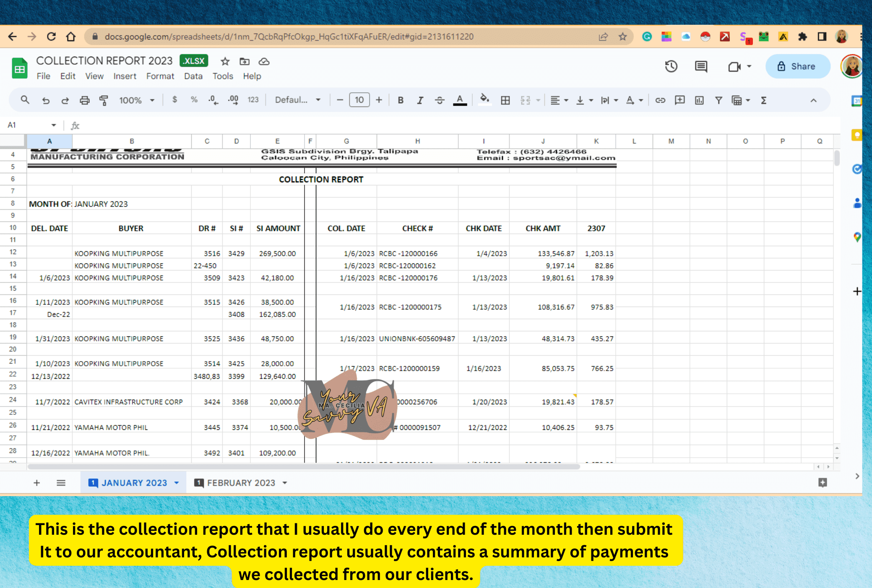This screenshot has width=872, height=588.
Task: Add a new sheet with plus button
Action: pyautogui.click(x=37, y=483)
